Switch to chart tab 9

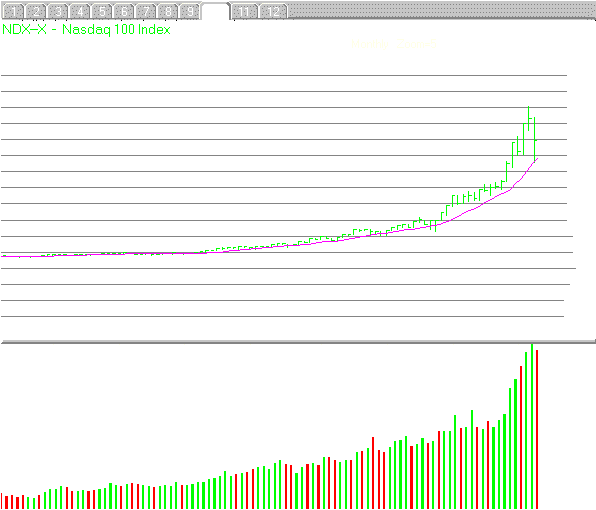[190, 11]
